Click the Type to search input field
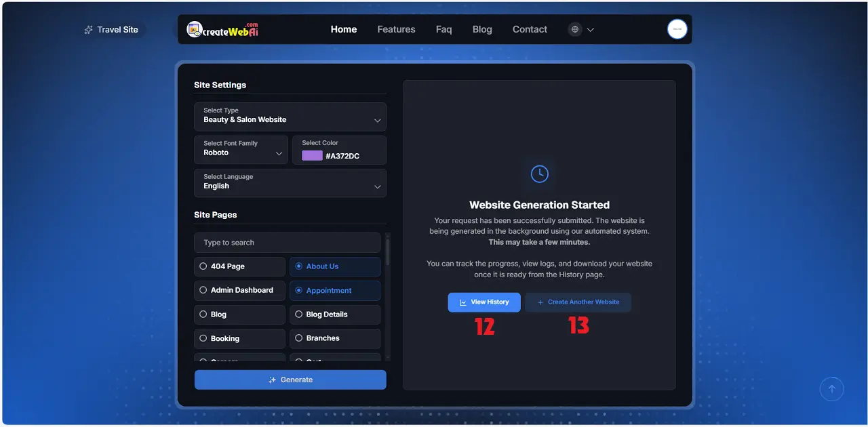868x427 pixels. 286,242
